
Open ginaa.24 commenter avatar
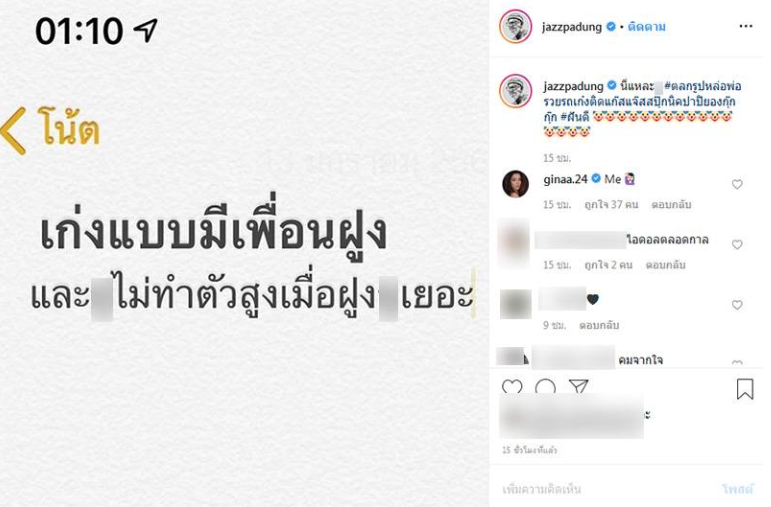click(515, 184)
